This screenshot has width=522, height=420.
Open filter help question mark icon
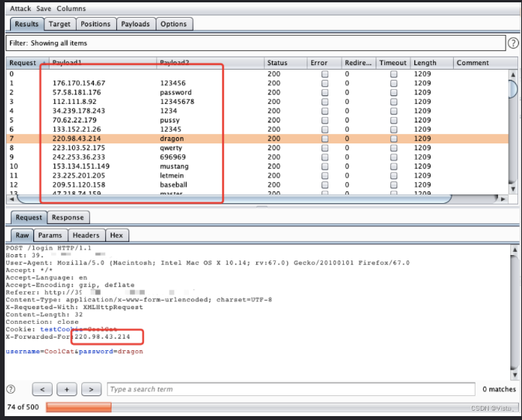click(x=513, y=43)
